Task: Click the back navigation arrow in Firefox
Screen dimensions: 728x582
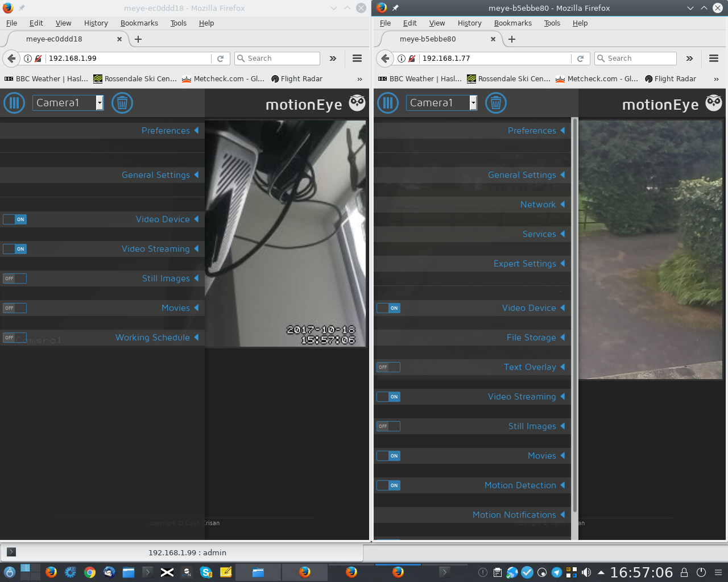Action: [x=386, y=58]
